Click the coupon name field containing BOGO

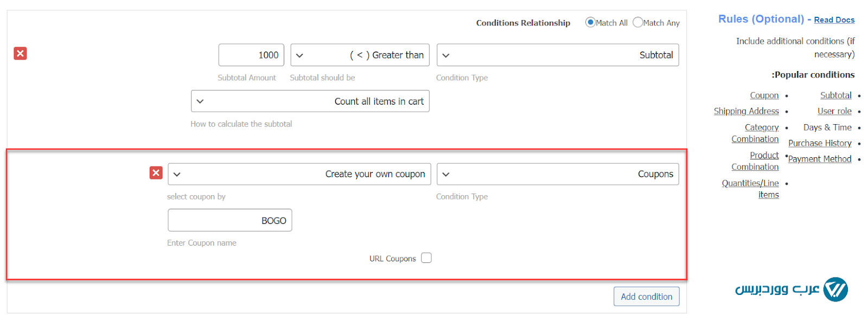click(229, 221)
